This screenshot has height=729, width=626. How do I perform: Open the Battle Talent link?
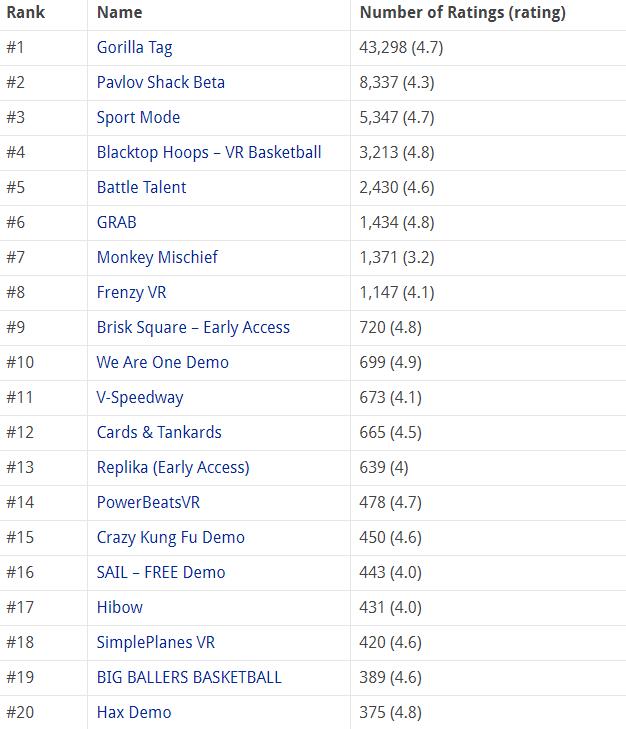(141, 187)
